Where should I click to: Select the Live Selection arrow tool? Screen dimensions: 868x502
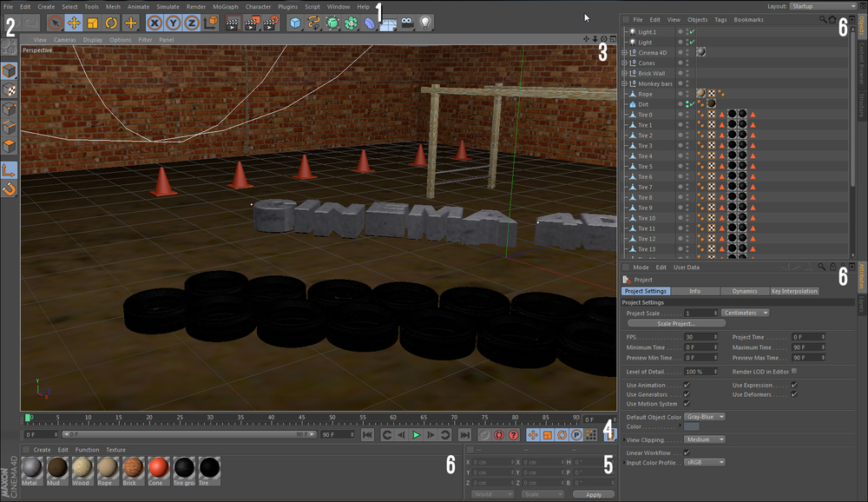click(x=55, y=23)
